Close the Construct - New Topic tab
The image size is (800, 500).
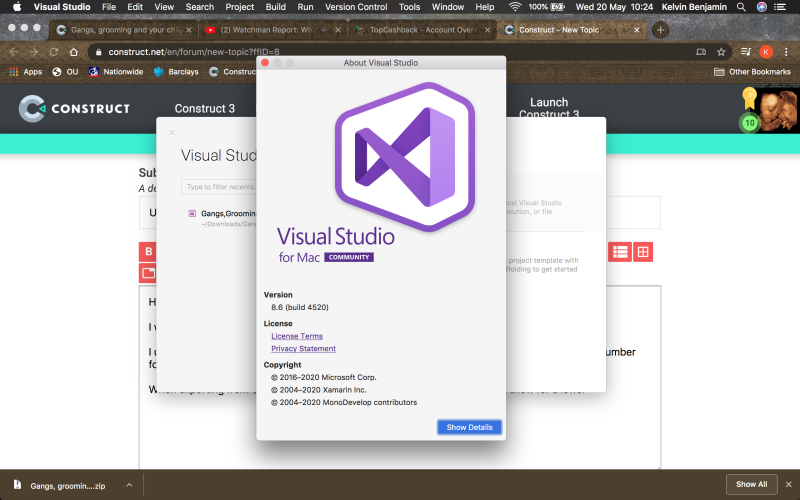(x=636, y=30)
